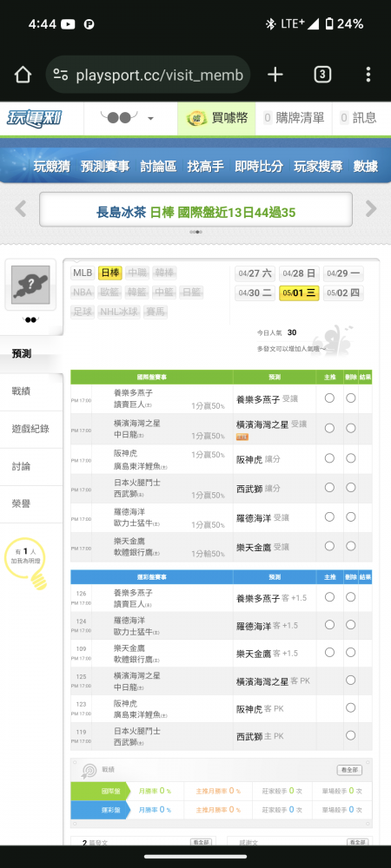Open the 玩競猜 nav menu
Image resolution: width=391 pixels, height=868 pixels.
51,166
